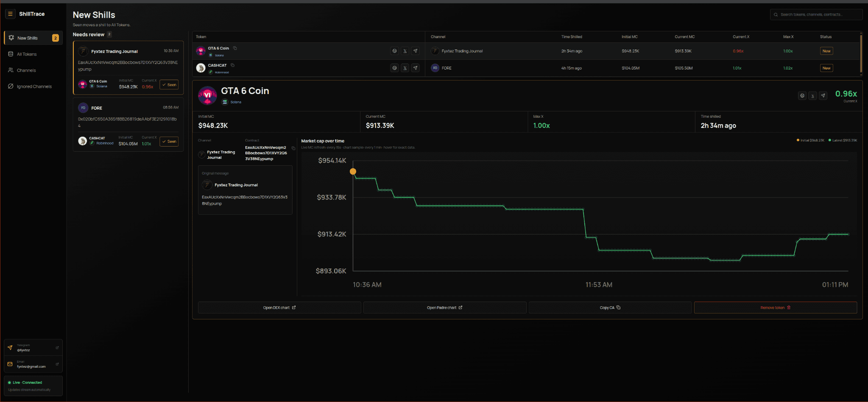This screenshot has width=868, height=402.
Task: Click New status badge in CASHCAT row
Action: 826,68
